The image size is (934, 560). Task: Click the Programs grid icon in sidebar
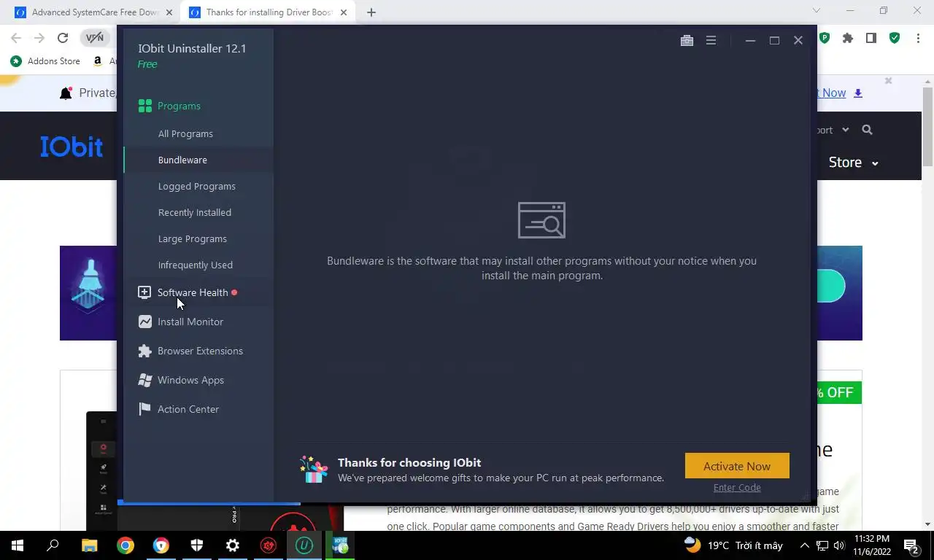point(145,106)
